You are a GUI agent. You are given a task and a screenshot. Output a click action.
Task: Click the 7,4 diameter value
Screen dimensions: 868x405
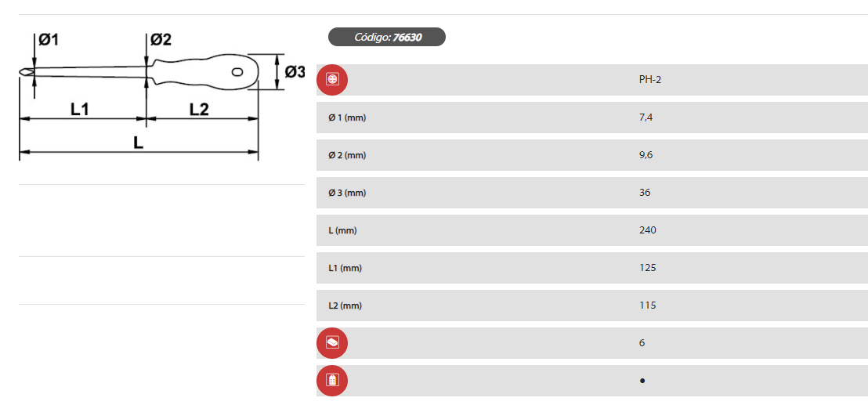pos(646,118)
